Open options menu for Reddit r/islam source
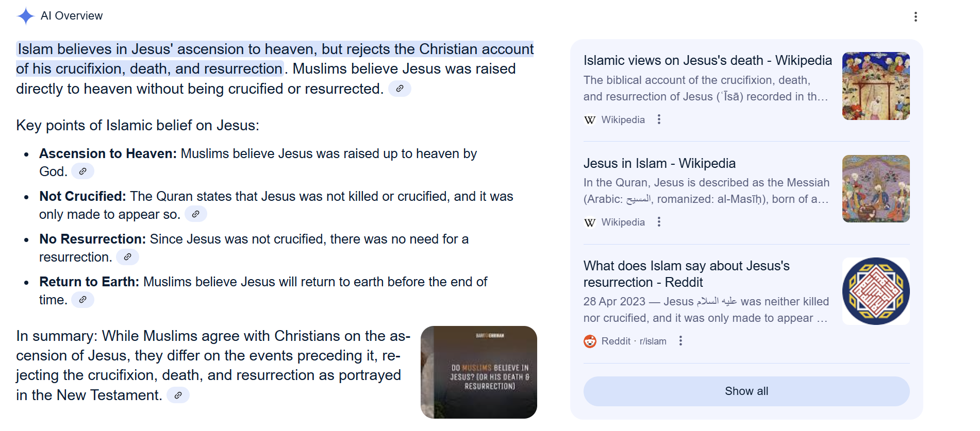 [x=680, y=341]
